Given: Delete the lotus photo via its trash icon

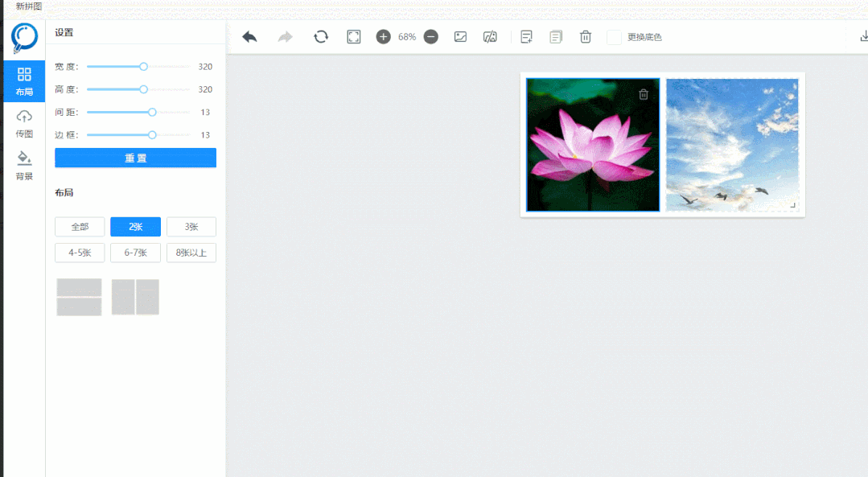Looking at the screenshot, I should point(644,94).
